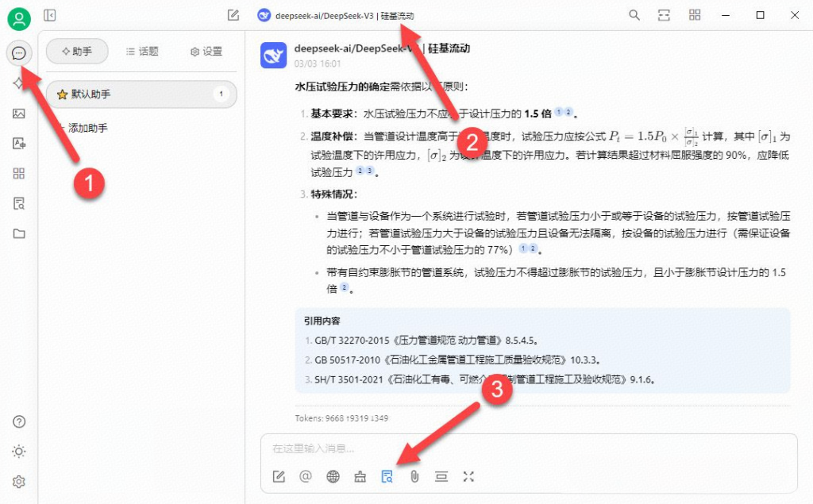Open the translate sidebar icon
The image size is (813, 504).
19,144
